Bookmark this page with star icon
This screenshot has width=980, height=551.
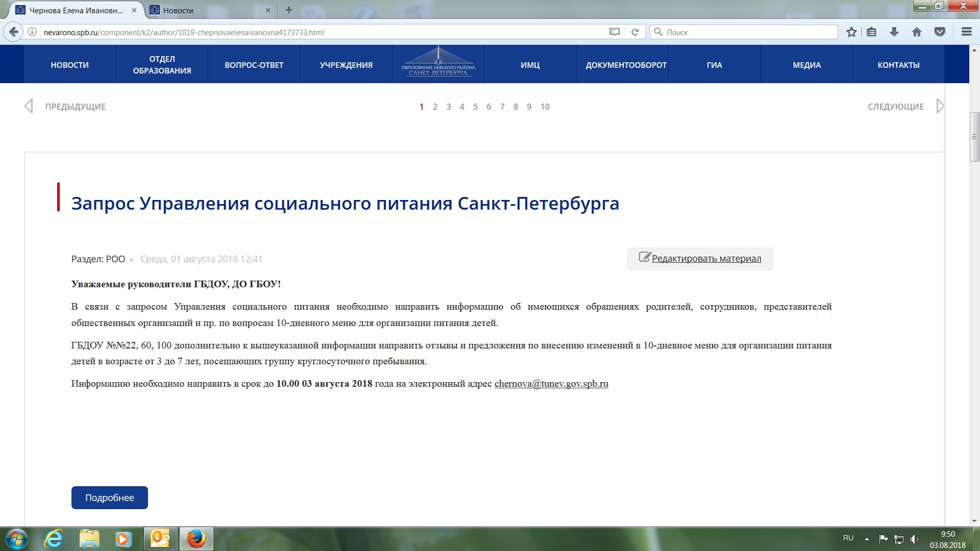click(851, 32)
